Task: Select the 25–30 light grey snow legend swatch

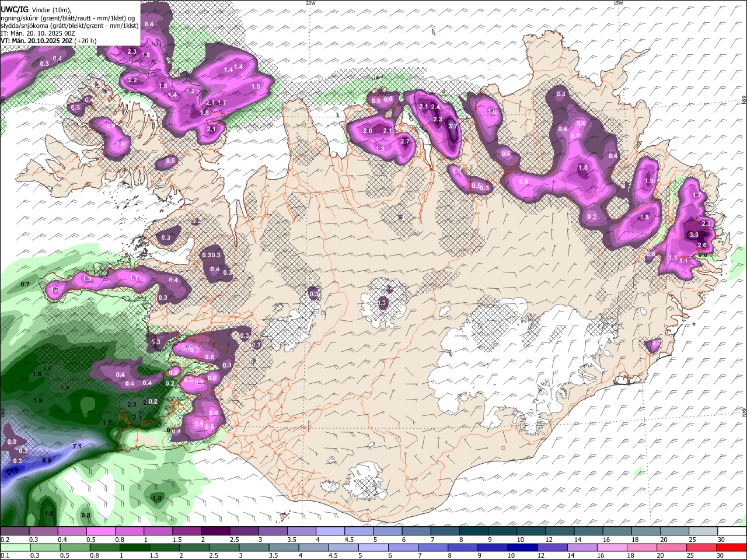Action: click(x=703, y=531)
